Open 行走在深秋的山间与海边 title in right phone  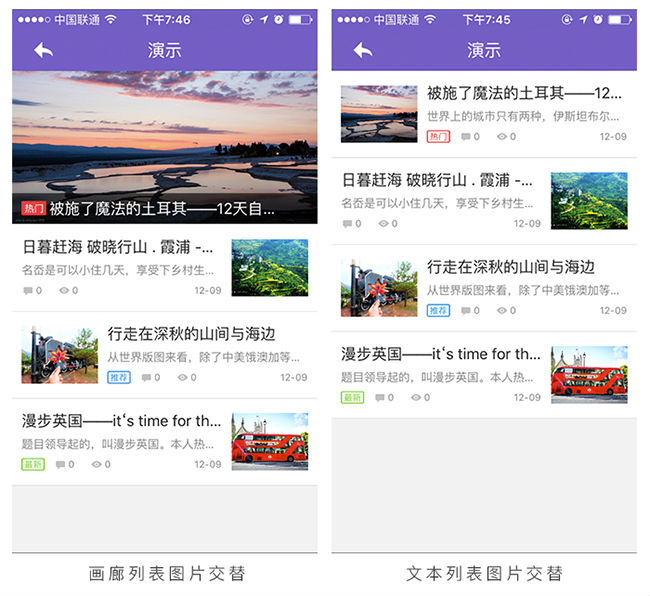coord(510,267)
